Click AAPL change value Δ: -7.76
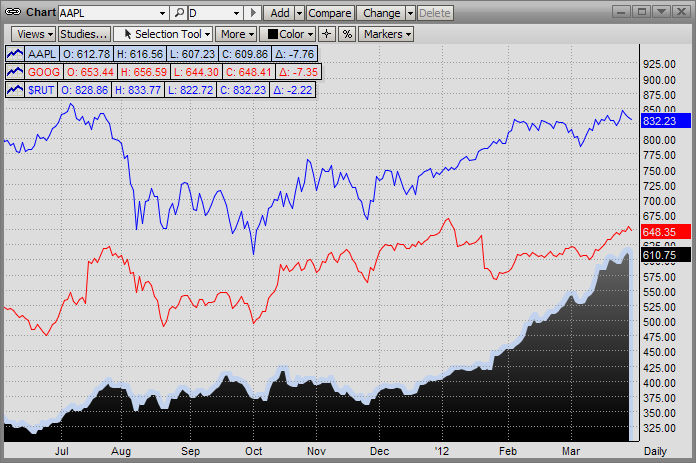The height and width of the screenshot is (463, 696). [x=294, y=54]
